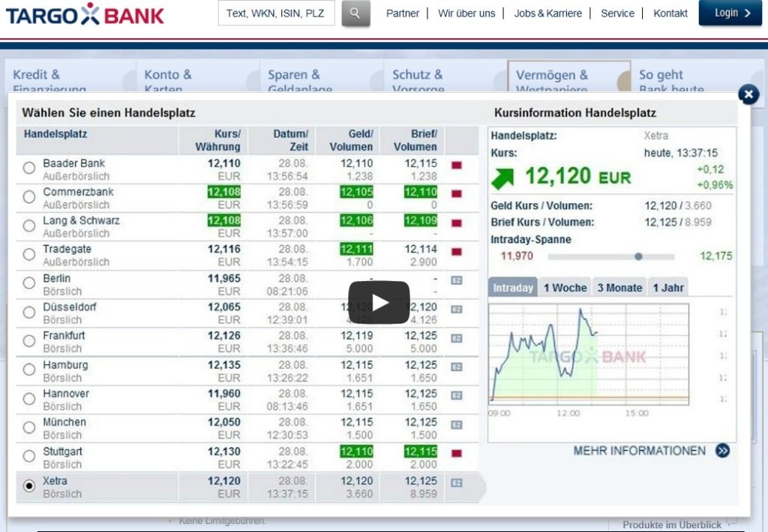Click the Targobank logo

point(85,14)
